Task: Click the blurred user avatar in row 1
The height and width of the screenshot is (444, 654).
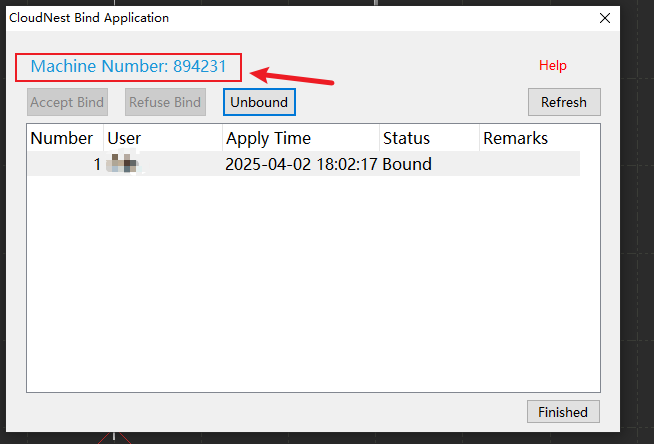Action: tap(122, 163)
